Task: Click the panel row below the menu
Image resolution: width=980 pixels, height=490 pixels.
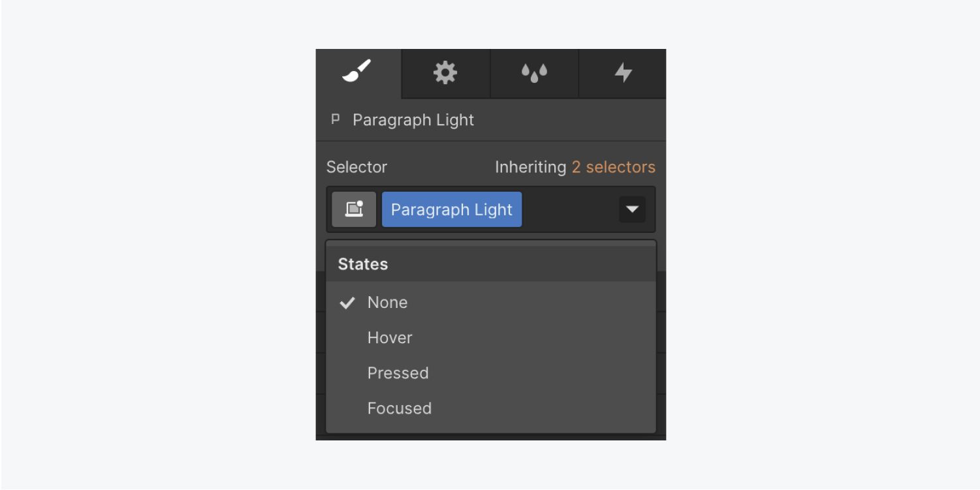Action: pos(491,438)
